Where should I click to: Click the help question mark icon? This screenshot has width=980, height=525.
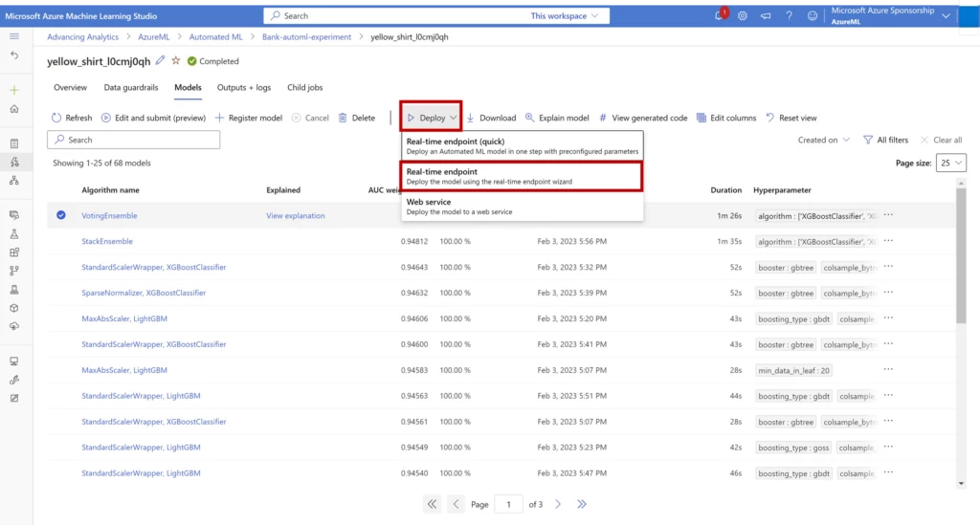pyautogui.click(x=789, y=16)
